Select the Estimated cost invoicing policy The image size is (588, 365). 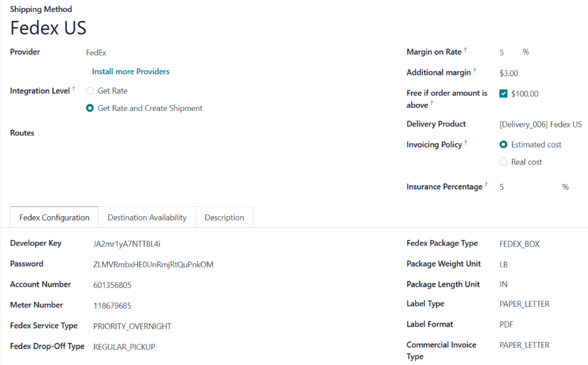pyautogui.click(x=504, y=144)
